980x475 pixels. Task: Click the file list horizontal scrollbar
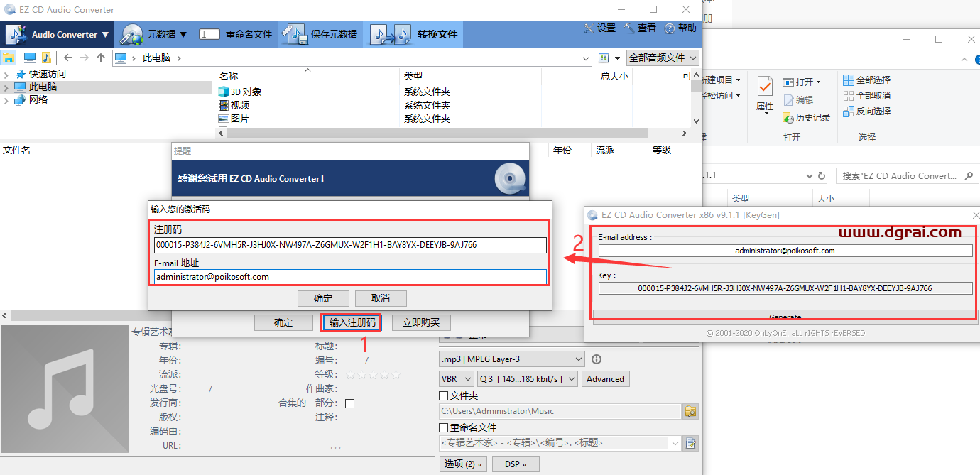438,133
